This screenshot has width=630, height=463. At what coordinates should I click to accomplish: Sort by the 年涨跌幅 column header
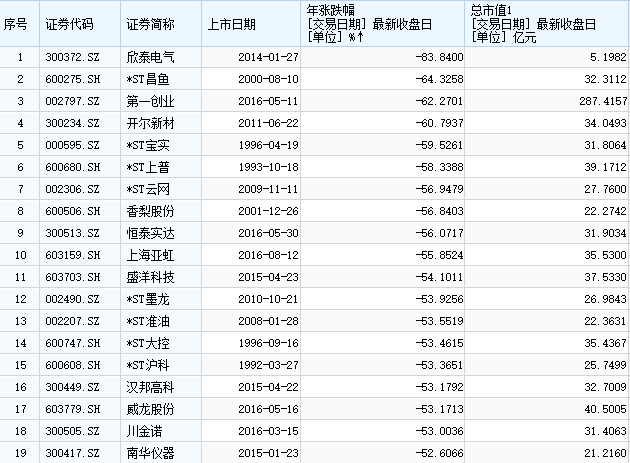click(x=382, y=24)
